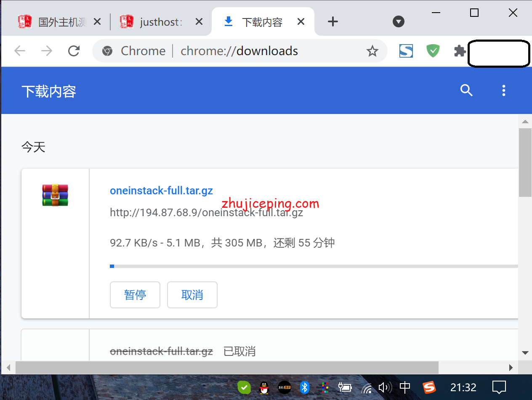Click the 下载内容 page title in blue header
This screenshot has height=400, width=532.
(x=49, y=91)
